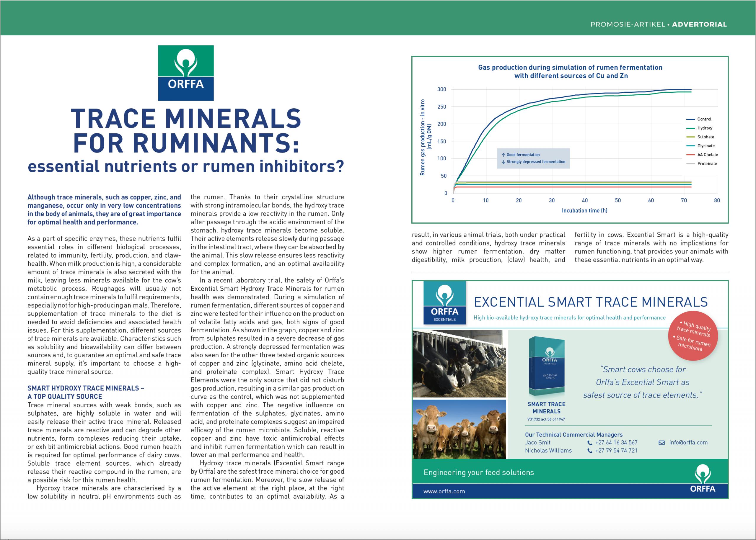
Task: Click the red round 'High quality trace minerals' badge
Action: pyautogui.click(x=693, y=336)
